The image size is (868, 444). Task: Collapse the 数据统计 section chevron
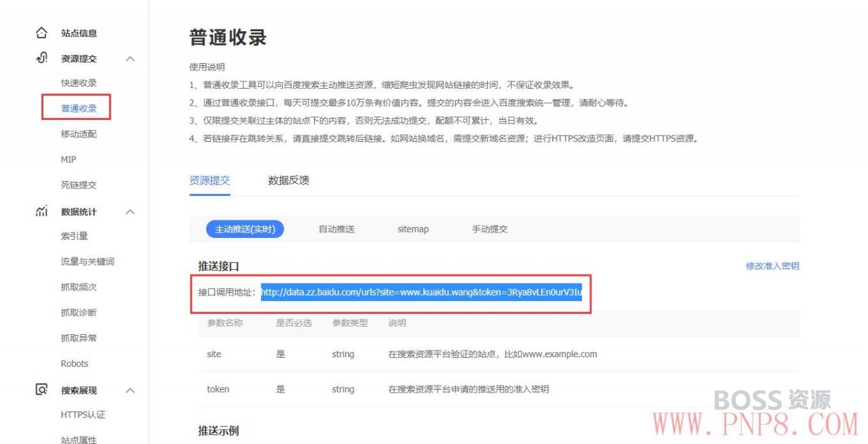click(130, 212)
